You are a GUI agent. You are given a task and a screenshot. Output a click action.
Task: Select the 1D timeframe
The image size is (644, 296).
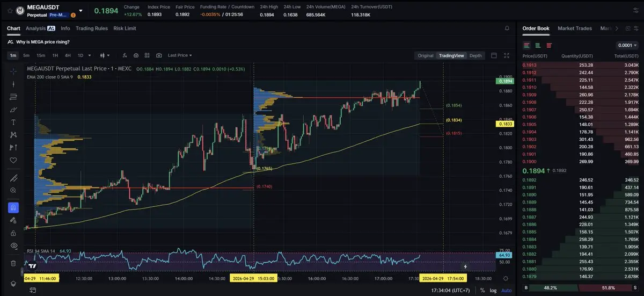pos(80,55)
